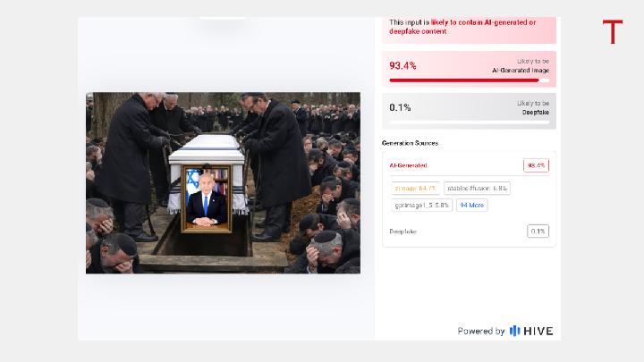Click the Deepfake row label
This screenshot has width=644, height=362.
point(402,232)
